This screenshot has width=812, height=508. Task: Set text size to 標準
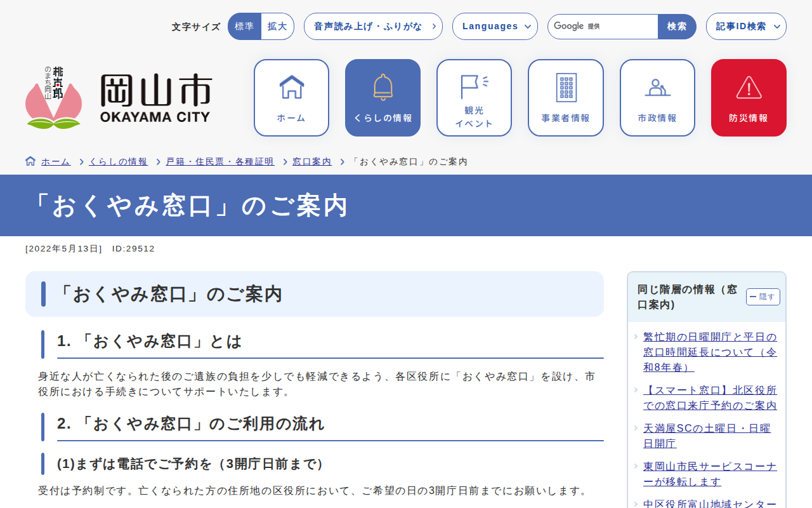pos(244,27)
